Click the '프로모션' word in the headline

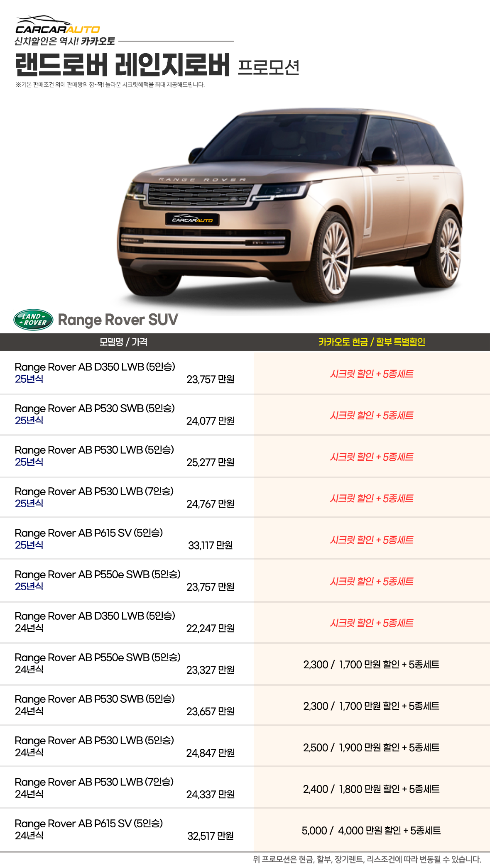[x=269, y=67]
